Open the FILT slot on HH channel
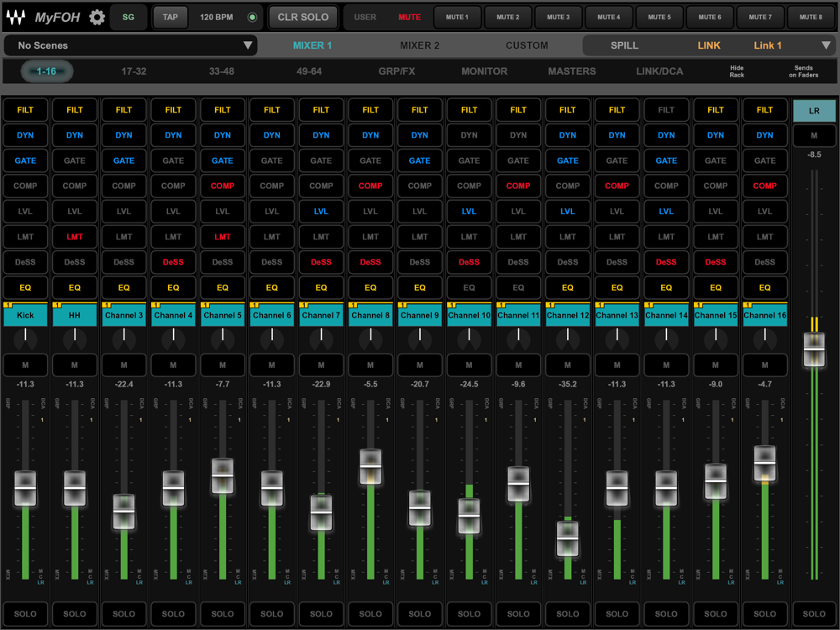The image size is (840, 630). tap(75, 110)
